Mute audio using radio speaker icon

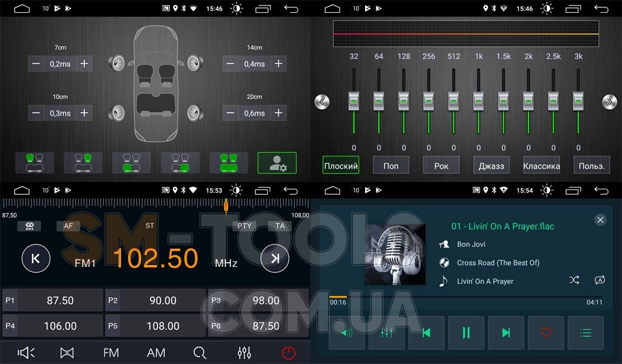(26, 352)
